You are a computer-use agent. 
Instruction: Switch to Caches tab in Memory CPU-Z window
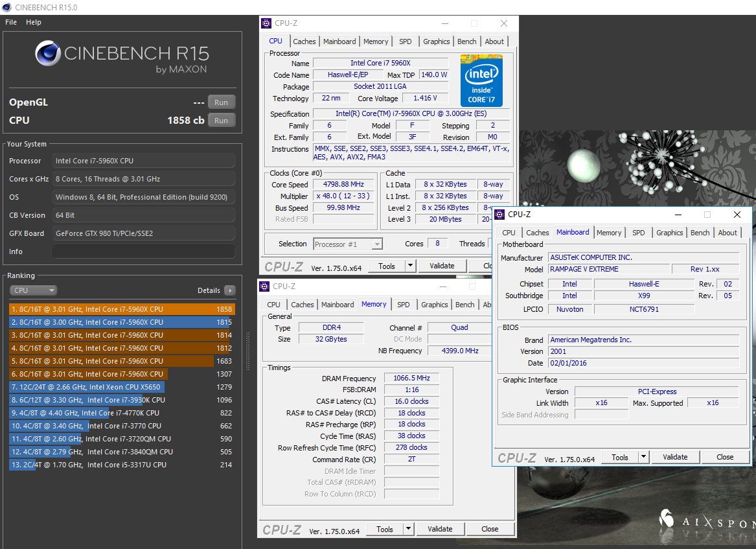click(303, 305)
